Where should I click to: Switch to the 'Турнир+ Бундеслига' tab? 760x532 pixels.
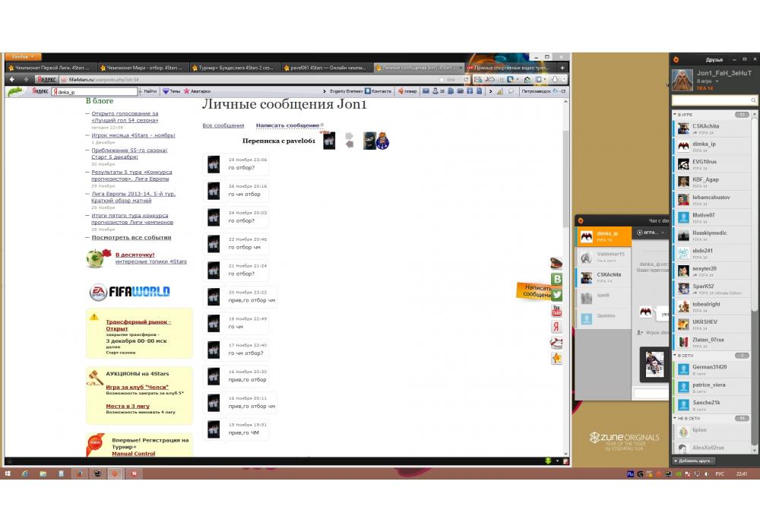[233, 68]
